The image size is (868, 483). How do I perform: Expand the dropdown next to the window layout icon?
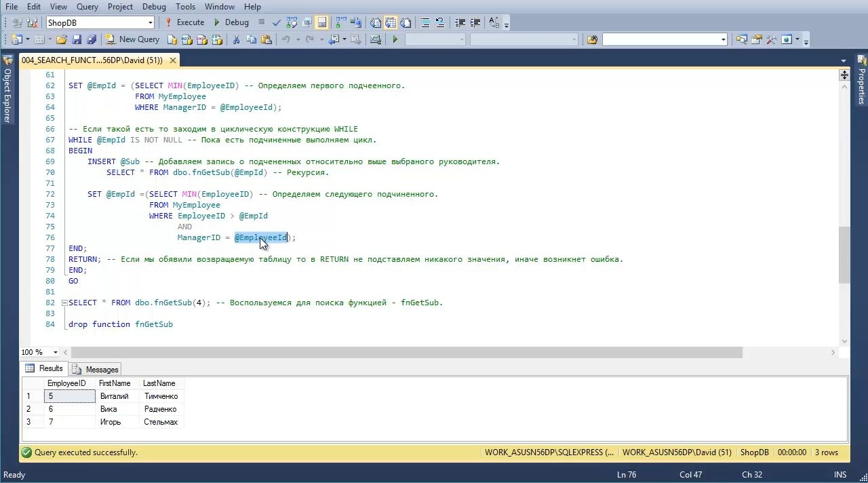pos(797,39)
